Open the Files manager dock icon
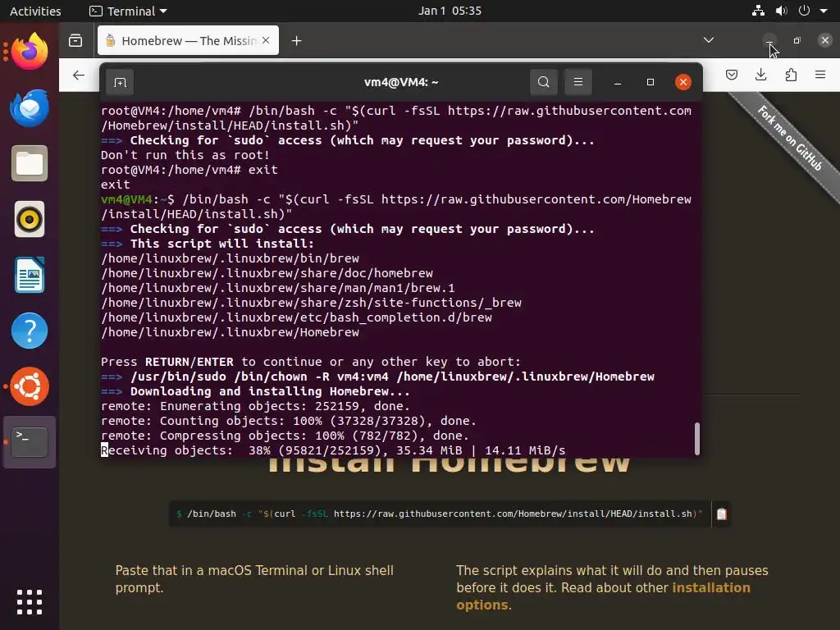 [30, 163]
